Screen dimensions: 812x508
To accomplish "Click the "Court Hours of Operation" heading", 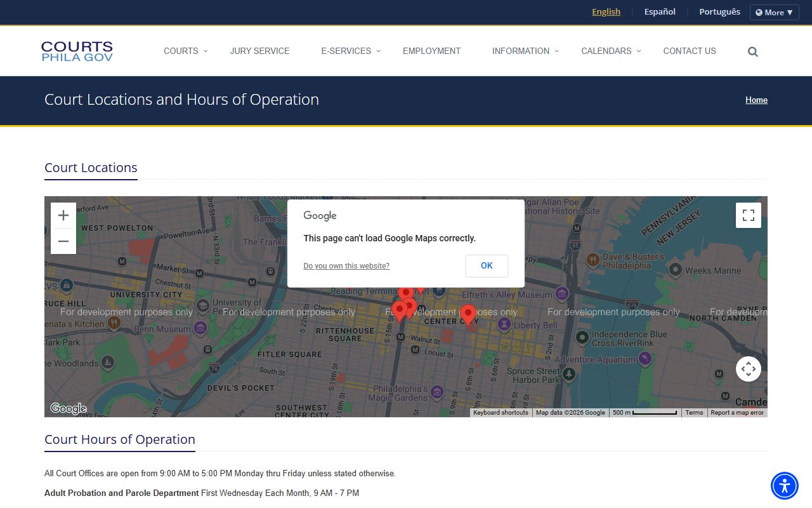I will [x=120, y=439].
